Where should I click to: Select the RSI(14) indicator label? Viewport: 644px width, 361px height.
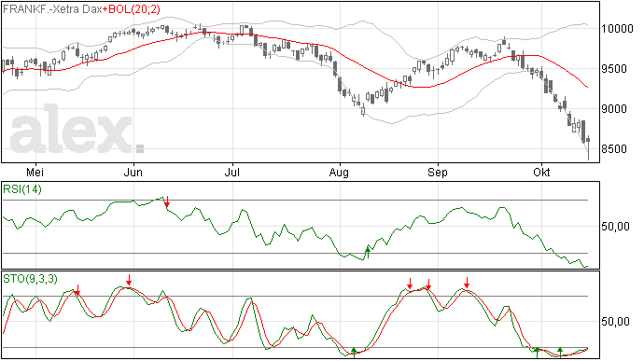pos(22,189)
